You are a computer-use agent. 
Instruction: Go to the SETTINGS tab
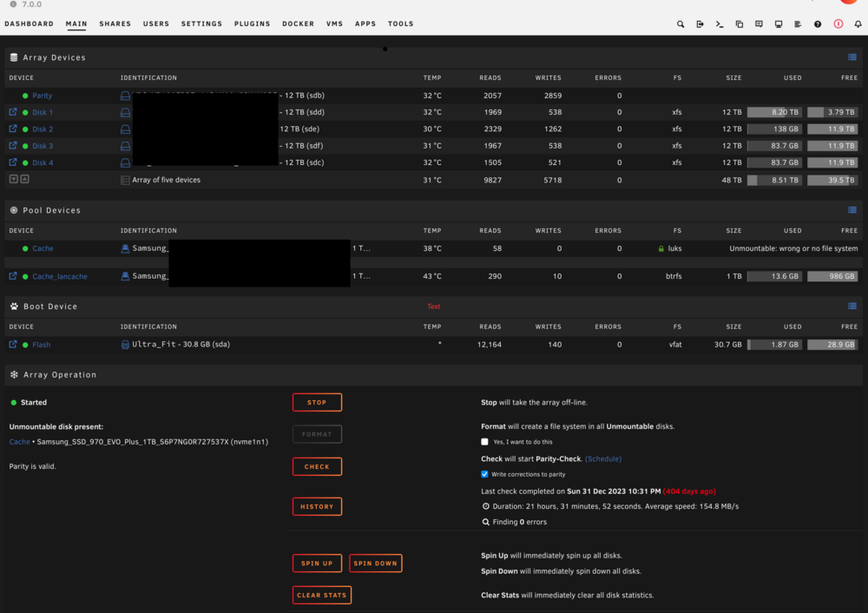[201, 23]
